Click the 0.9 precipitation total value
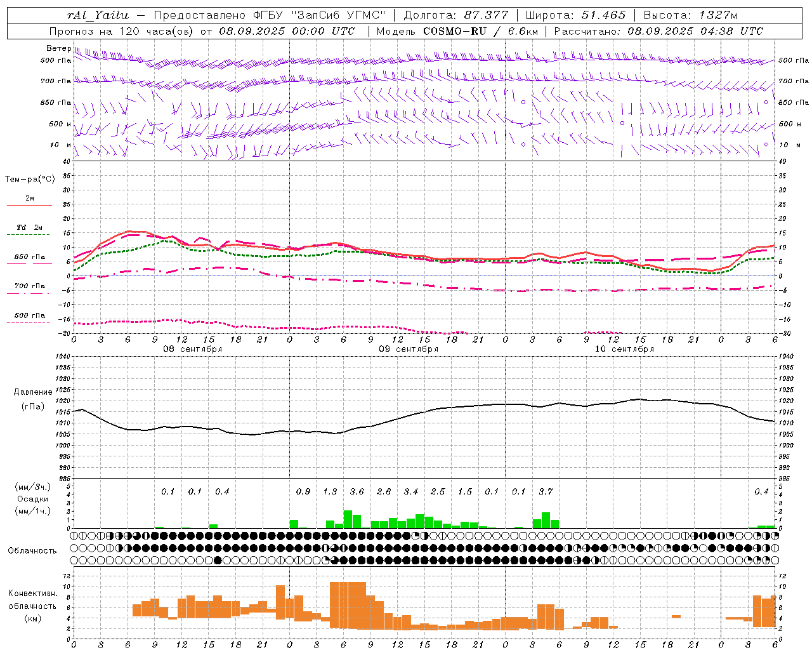 tap(303, 491)
